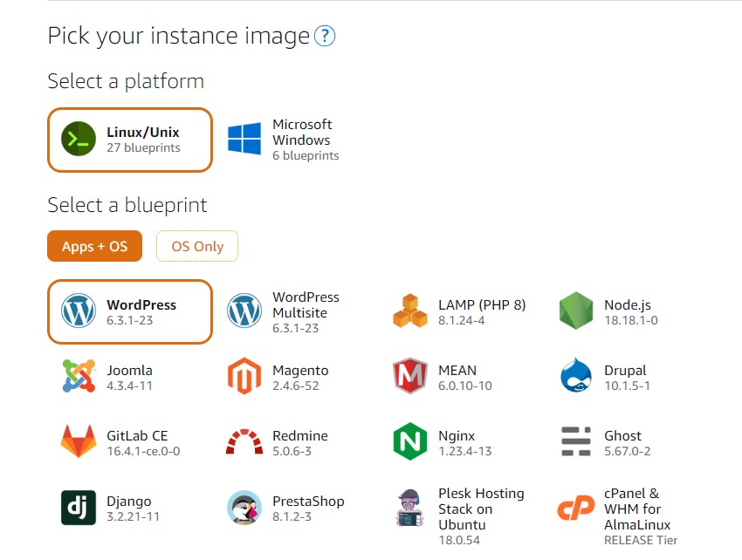The width and height of the screenshot is (742, 560).
Task: Click Plesk Hosting Stack on Ubuntu text
Action: [481, 509]
